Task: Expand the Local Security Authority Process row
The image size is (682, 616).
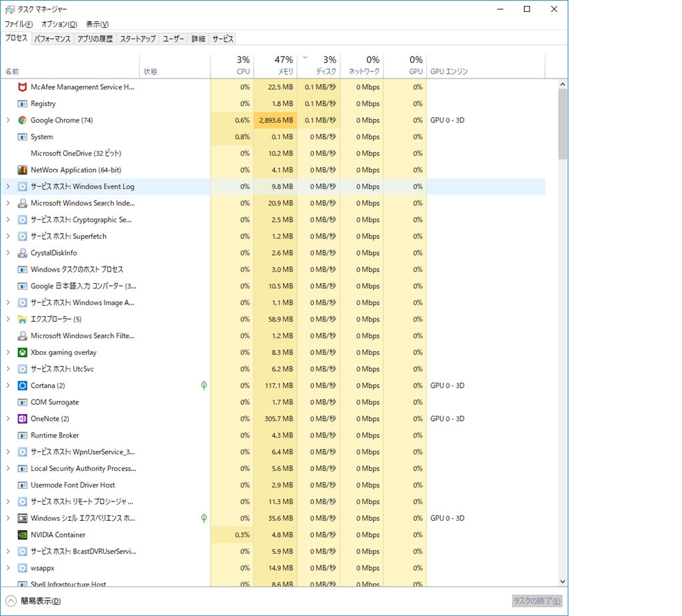Action: pyautogui.click(x=8, y=469)
